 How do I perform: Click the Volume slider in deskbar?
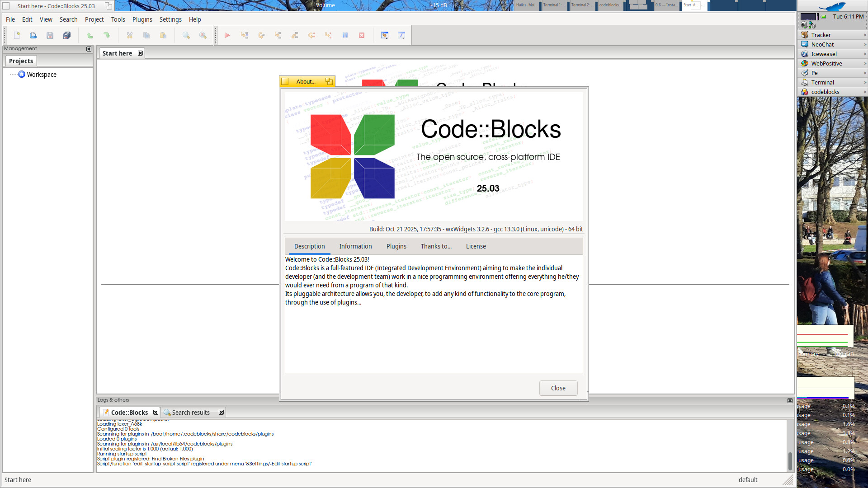[x=382, y=5]
